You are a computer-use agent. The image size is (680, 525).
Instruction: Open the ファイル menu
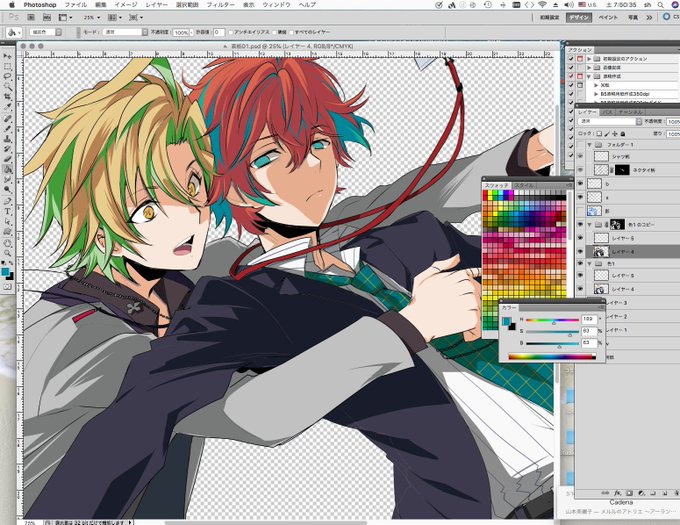76,5
